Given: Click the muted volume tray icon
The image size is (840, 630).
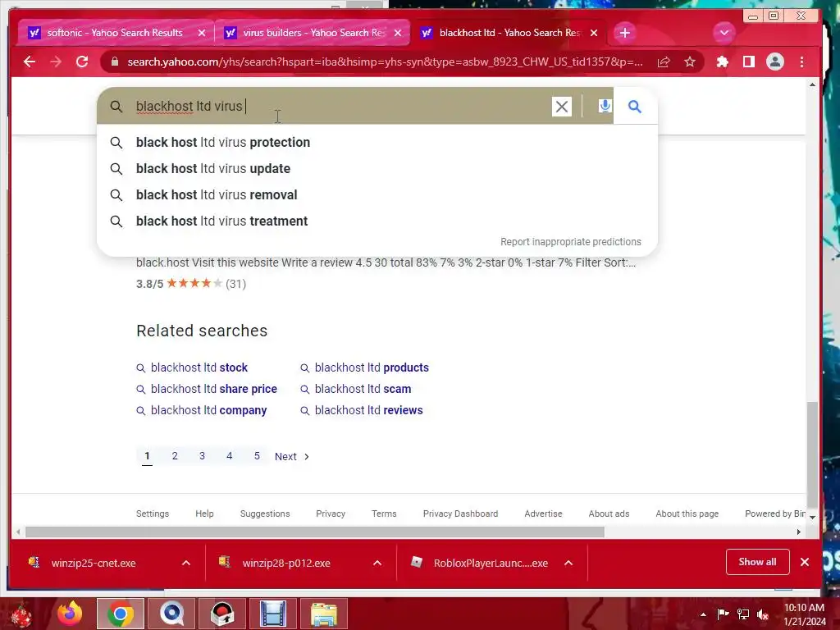Looking at the screenshot, I should pos(763,614).
